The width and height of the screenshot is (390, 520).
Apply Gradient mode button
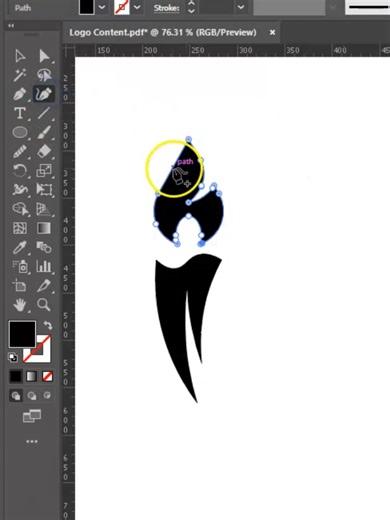[31, 377]
